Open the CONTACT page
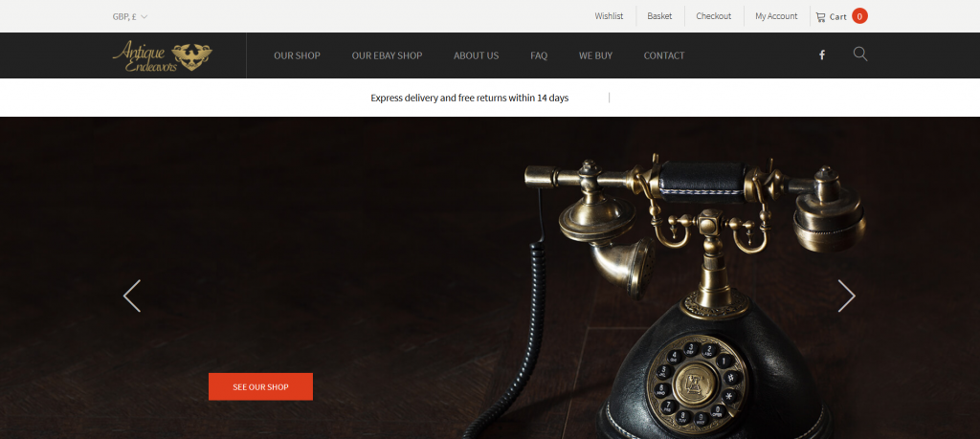Viewport: 980px width, 439px height. [664, 55]
